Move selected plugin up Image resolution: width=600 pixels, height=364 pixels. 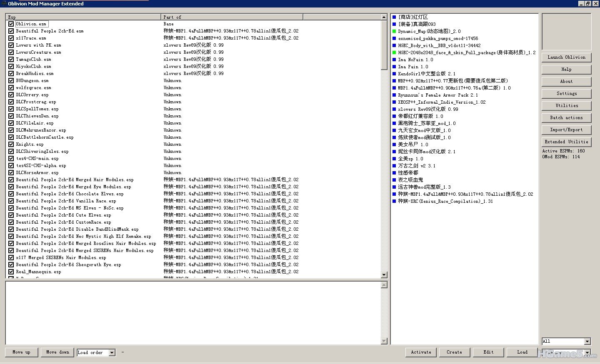tap(21, 352)
